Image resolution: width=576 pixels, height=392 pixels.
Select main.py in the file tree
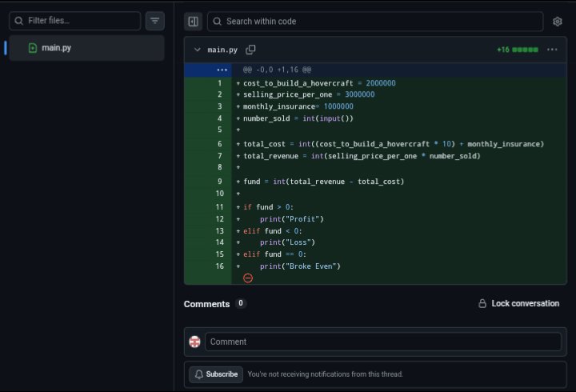click(86, 48)
